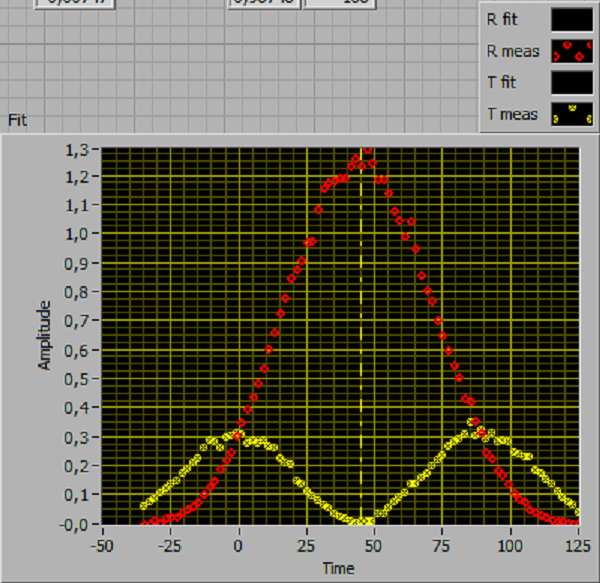Screen dimensions: 600x583
Task: Click the y-axis tick label 0,5
Action: coord(77,379)
